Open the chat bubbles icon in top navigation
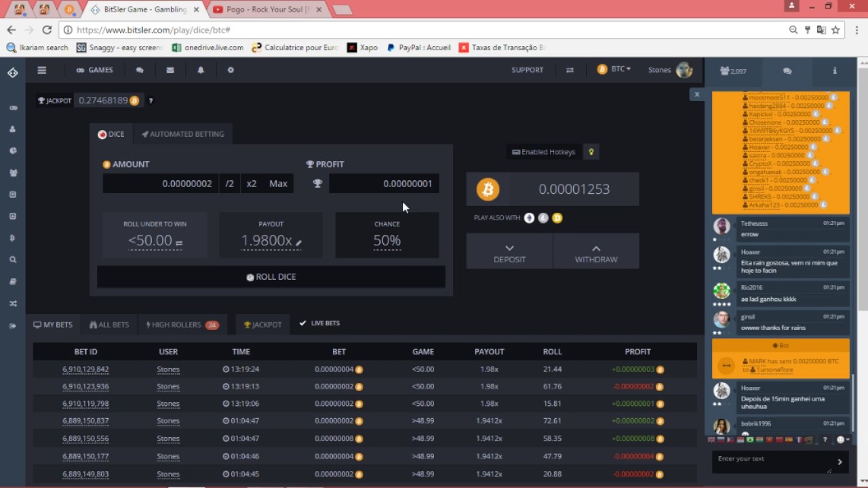The width and height of the screenshot is (868, 488). 140,70
